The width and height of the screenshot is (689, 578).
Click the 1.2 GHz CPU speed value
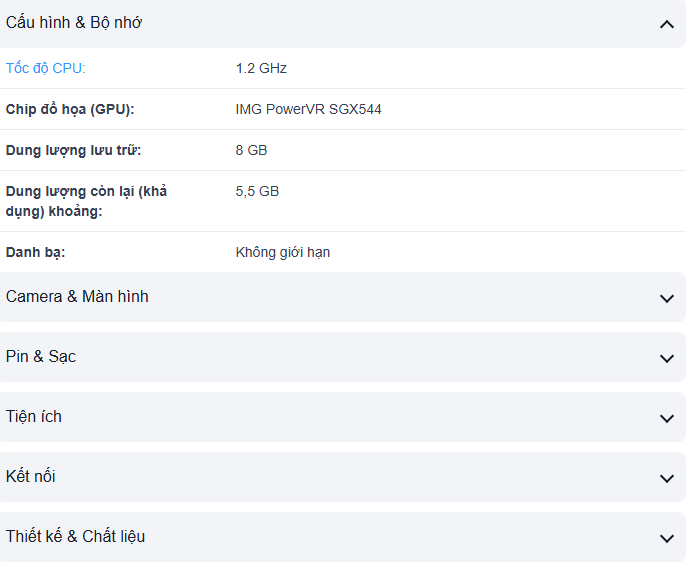coord(261,68)
